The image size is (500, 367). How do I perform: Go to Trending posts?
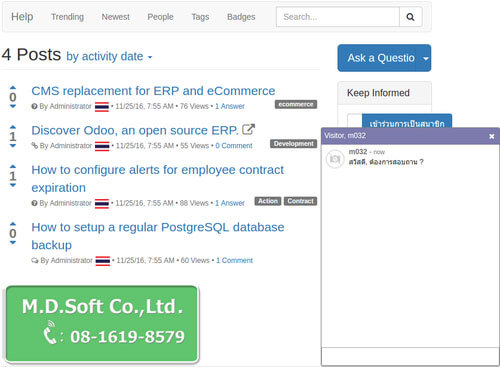click(67, 17)
